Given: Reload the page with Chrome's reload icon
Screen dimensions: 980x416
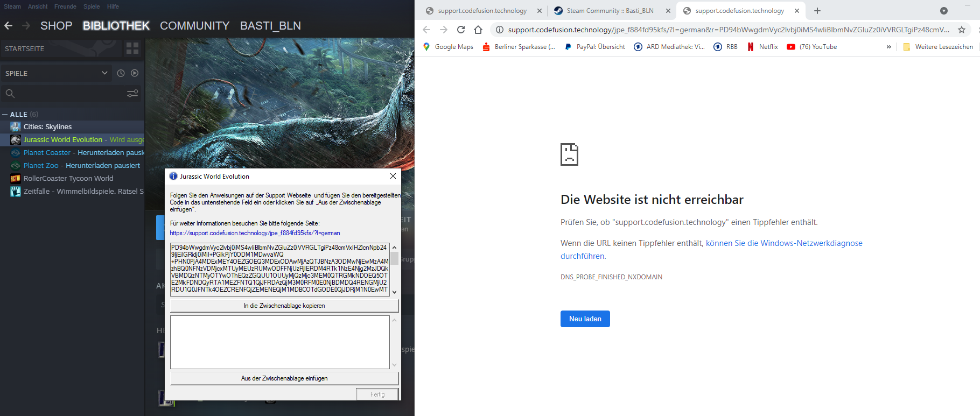Looking at the screenshot, I should 461,30.
